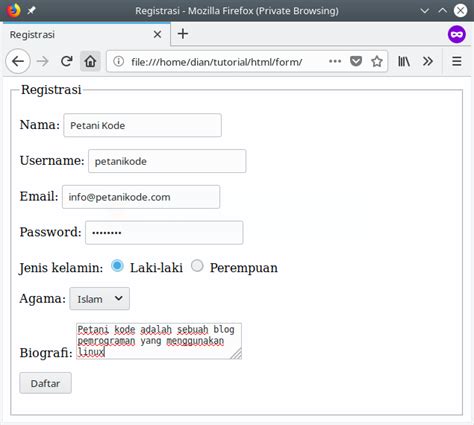Click the Nama label
This screenshot has width=474, height=425.
40,125
